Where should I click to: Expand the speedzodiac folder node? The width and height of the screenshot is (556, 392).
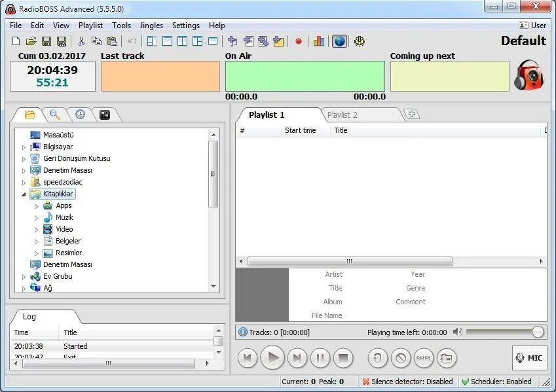24,183
